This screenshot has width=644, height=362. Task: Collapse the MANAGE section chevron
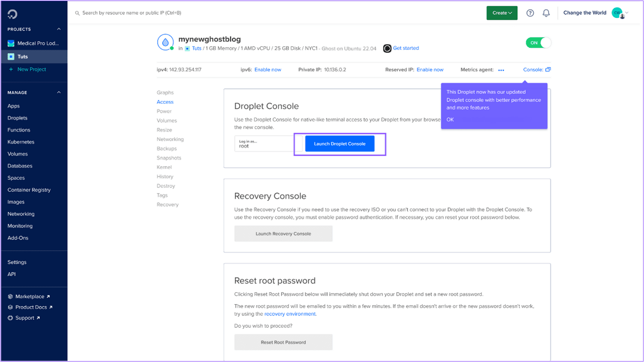pyautogui.click(x=59, y=93)
